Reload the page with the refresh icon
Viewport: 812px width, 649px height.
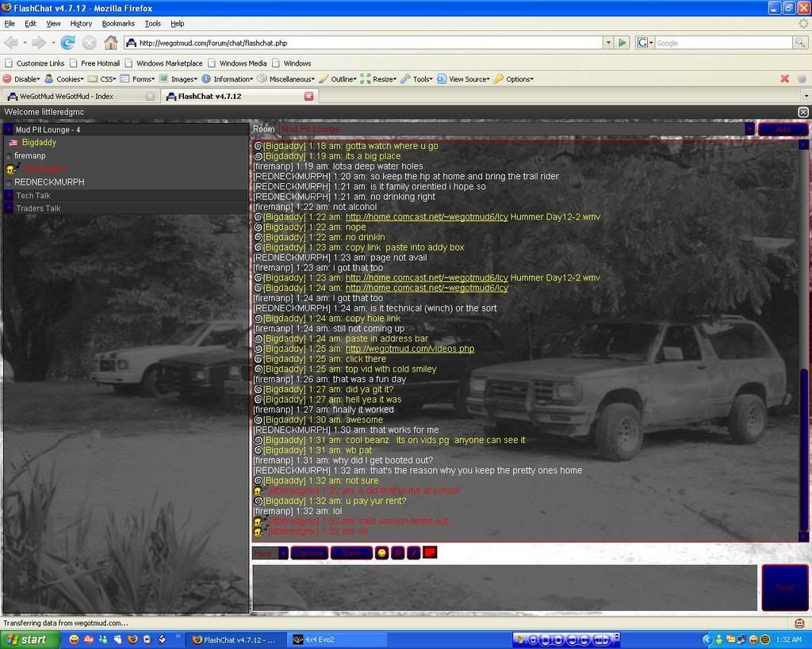(68, 43)
